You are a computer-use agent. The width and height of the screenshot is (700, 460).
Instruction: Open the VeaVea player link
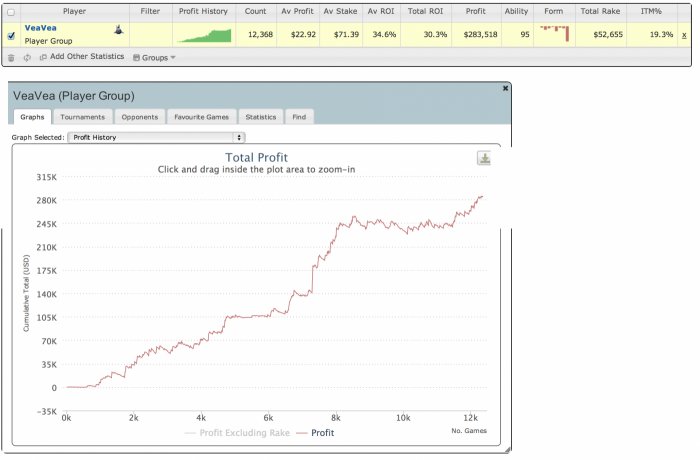41,28
